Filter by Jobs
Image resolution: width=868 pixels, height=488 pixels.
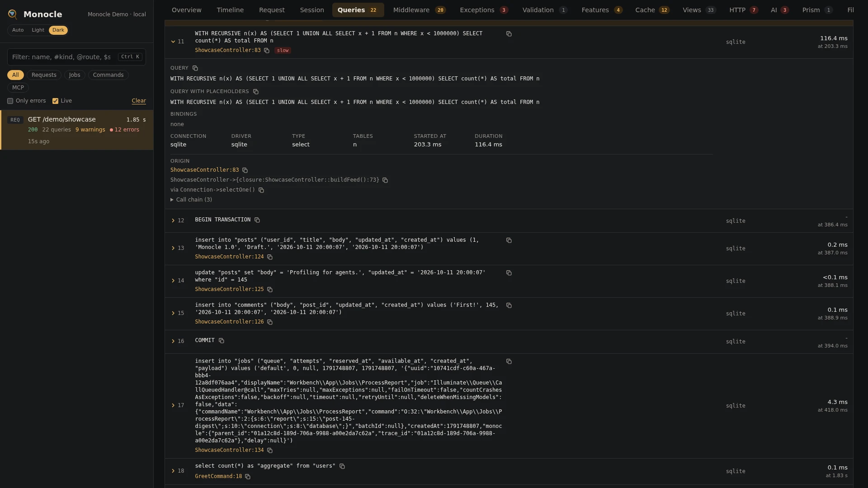(75, 75)
